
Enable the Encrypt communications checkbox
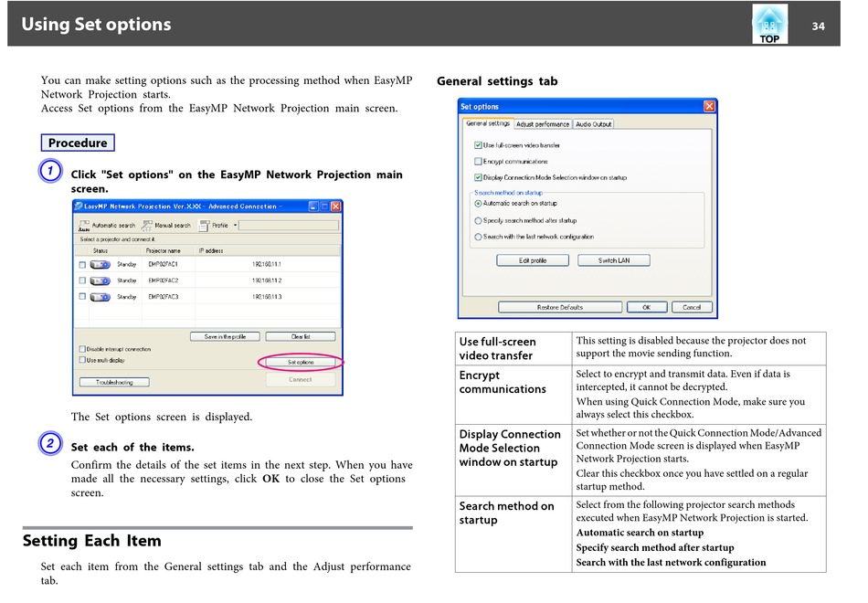tap(478, 161)
